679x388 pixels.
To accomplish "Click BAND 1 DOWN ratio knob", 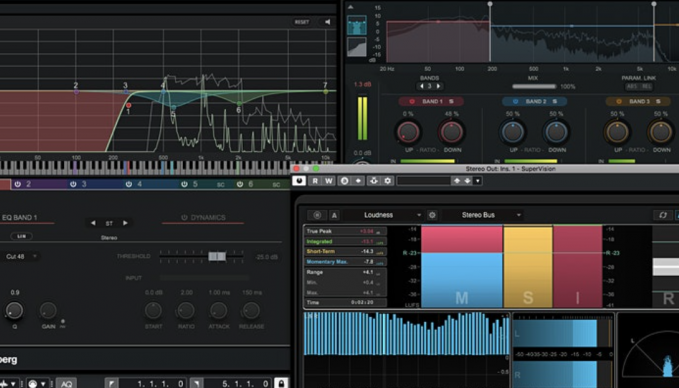I will click(452, 132).
